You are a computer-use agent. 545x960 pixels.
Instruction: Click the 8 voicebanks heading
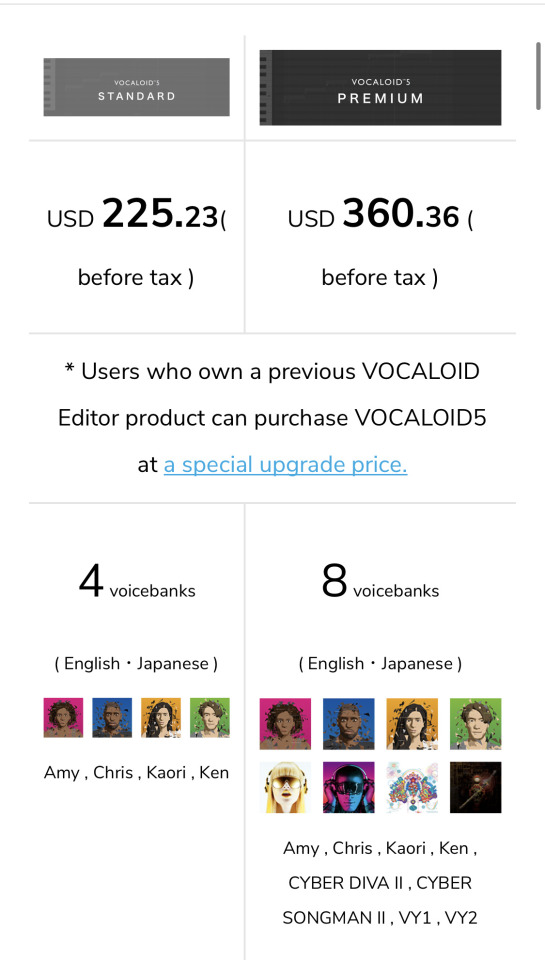click(380, 583)
